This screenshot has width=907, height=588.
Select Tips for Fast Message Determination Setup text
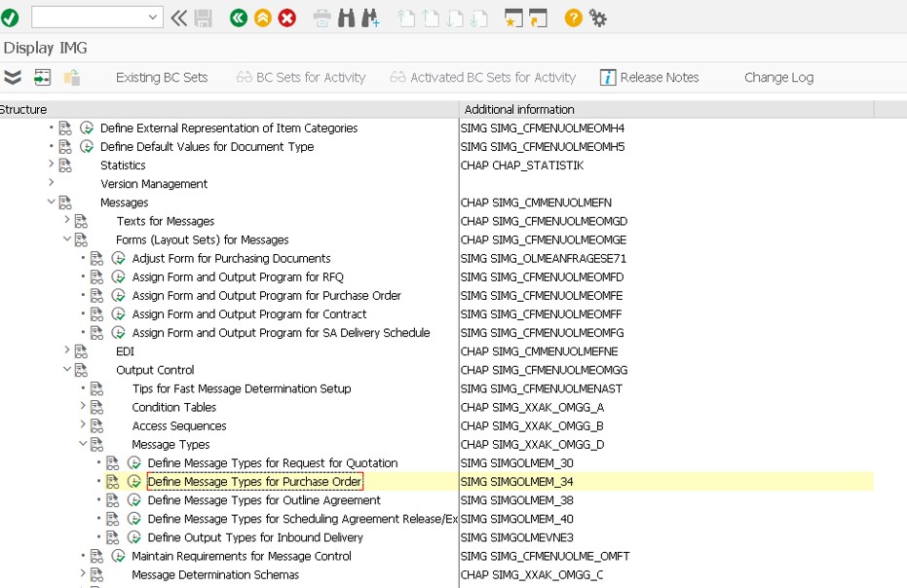click(242, 388)
